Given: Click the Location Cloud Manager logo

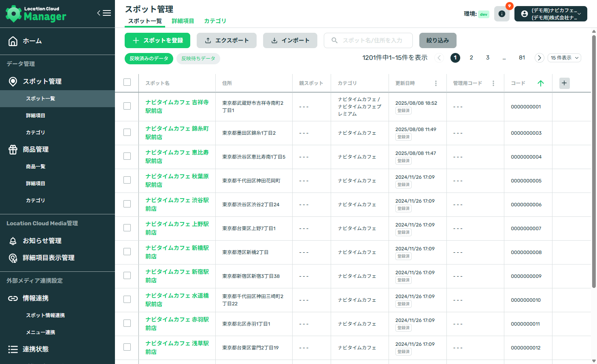Looking at the screenshot, I should coord(36,13).
